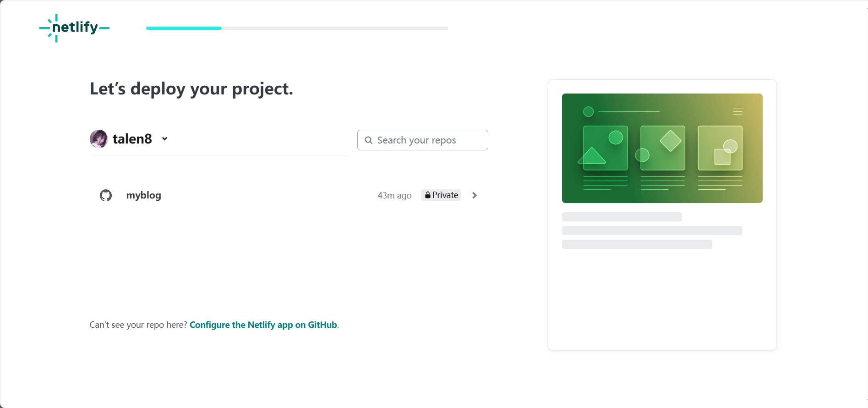Viewport: 868px width, 408px height.
Task: Expand the talen8 account dropdown arrow
Action: tap(164, 139)
